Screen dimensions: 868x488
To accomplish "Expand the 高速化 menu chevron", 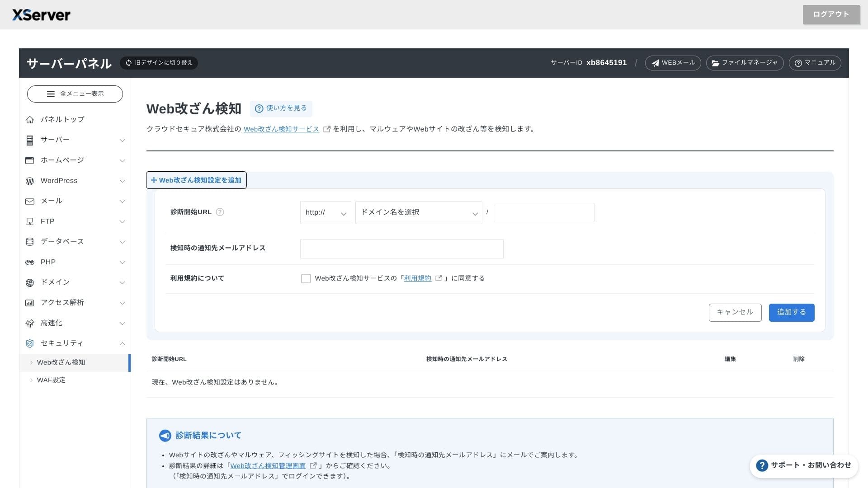I will pos(122,324).
